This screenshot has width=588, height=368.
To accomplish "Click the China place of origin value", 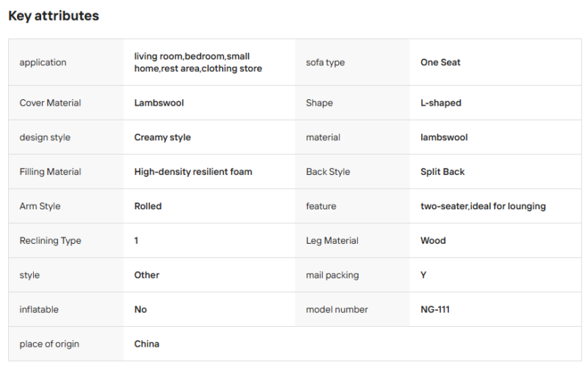I will click(x=146, y=344).
